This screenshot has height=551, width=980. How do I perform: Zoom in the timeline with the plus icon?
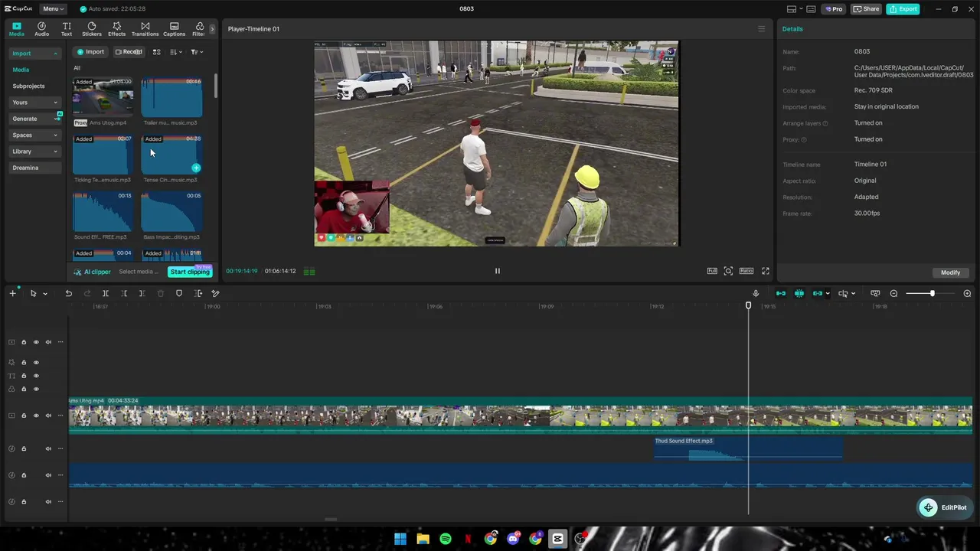(967, 294)
